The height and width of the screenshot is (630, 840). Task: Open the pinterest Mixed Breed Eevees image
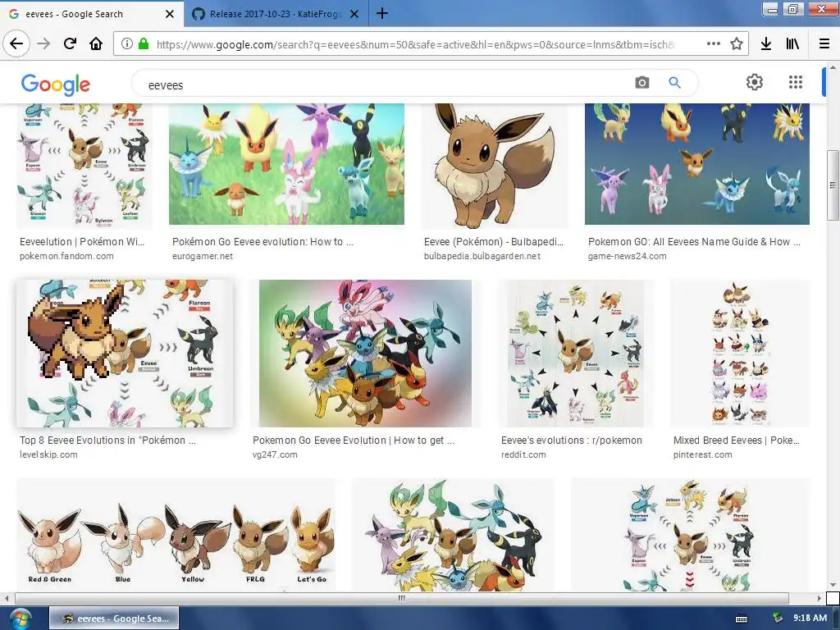click(x=741, y=353)
